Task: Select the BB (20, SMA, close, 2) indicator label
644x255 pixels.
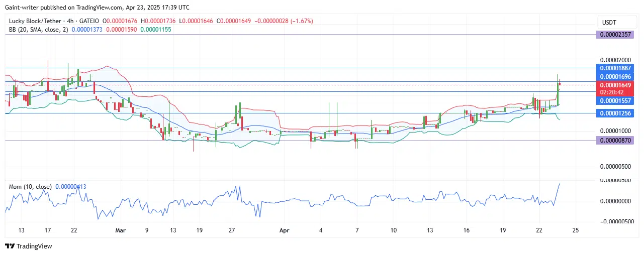Action: pyautogui.click(x=38, y=30)
